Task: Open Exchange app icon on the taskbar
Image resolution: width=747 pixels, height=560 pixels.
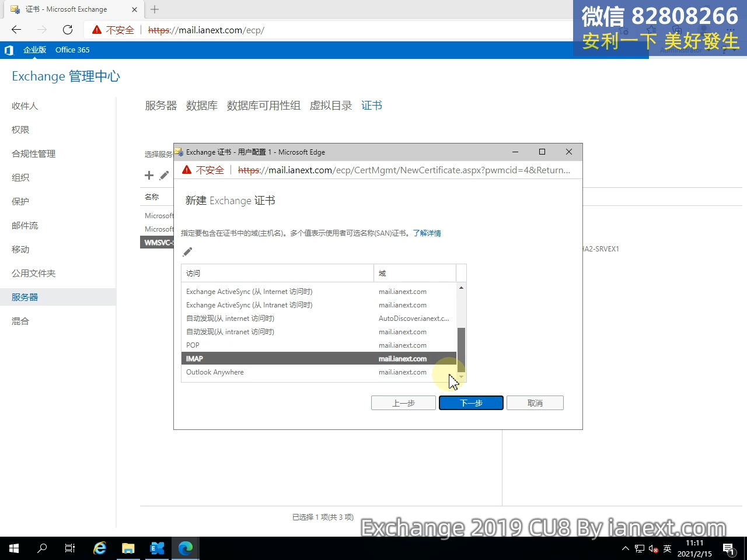Action: [x=157, y=548]
